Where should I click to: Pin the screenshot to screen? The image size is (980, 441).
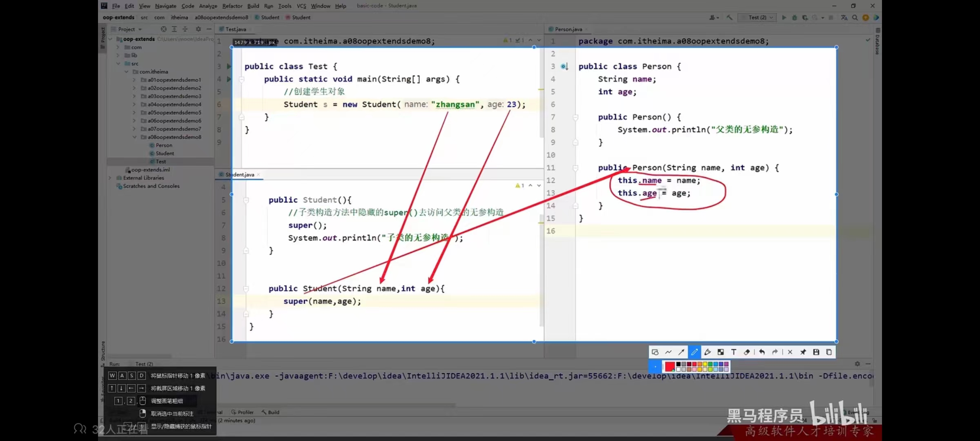[x=803, y=352]
